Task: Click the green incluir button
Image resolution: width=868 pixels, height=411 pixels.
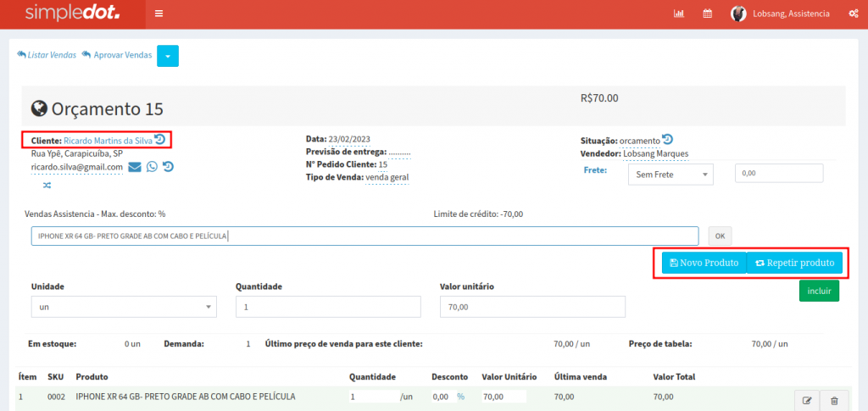Action: pyautogui.click(x=819, y=291)
